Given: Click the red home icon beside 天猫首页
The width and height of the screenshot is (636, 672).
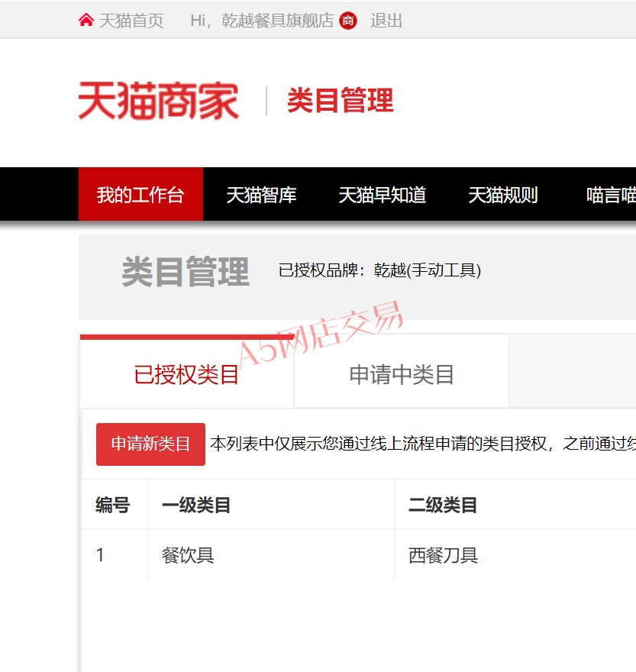Looking at the screenshot, I should coord(86,20).
